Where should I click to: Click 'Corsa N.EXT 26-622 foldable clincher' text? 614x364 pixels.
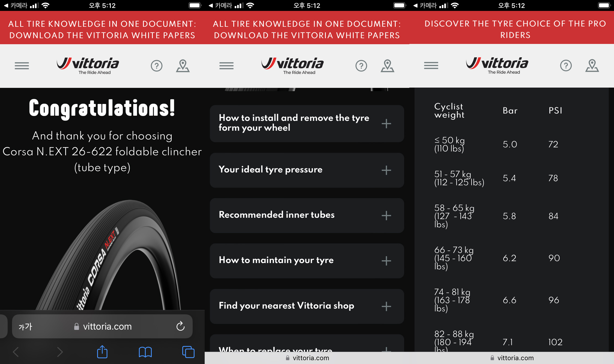[x=102, y=152]
